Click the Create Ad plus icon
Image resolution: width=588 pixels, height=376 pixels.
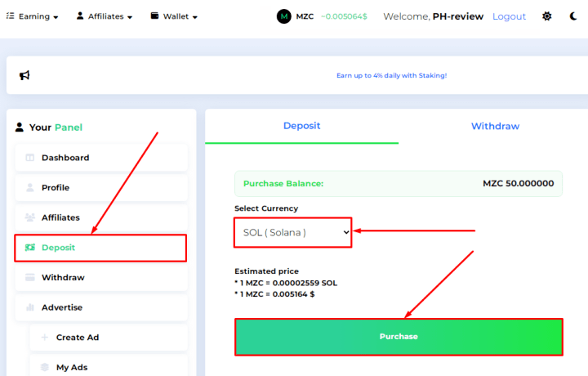(45, 337)
